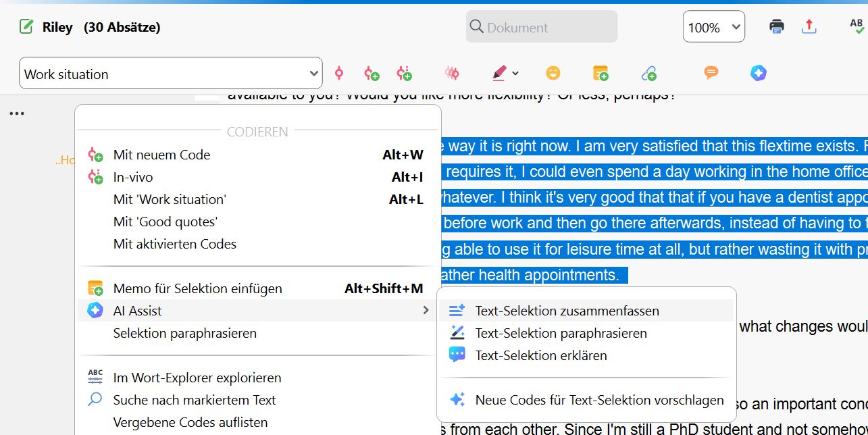Click the comment speech bubble icon
Viewport: 868px width, 435px height.
[x=711, y=73]
